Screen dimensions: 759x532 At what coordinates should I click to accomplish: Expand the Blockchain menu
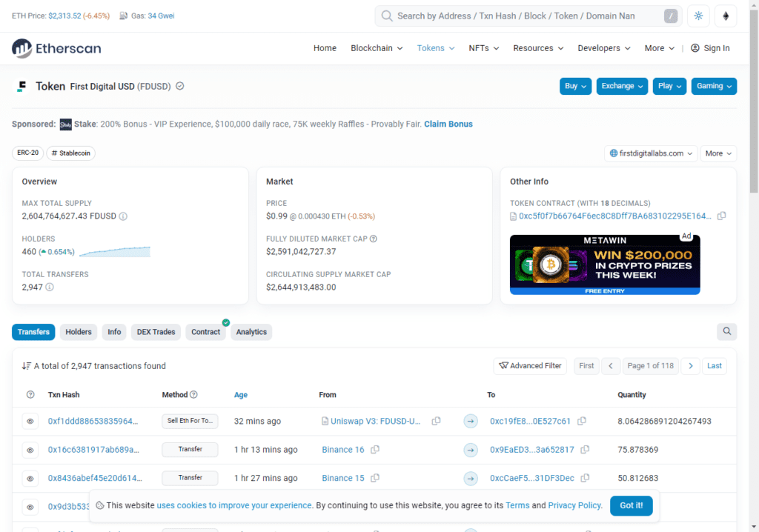point(377,48)
